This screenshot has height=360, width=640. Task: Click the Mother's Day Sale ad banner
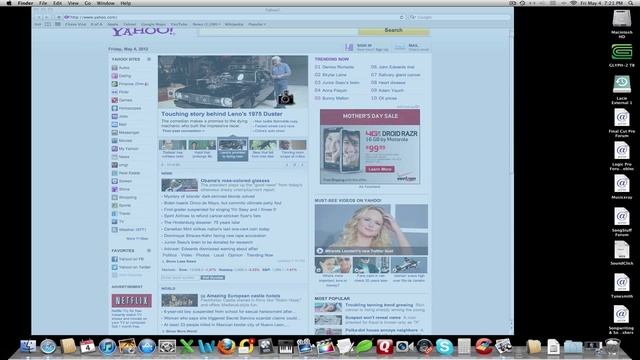[x=370, y=116]
